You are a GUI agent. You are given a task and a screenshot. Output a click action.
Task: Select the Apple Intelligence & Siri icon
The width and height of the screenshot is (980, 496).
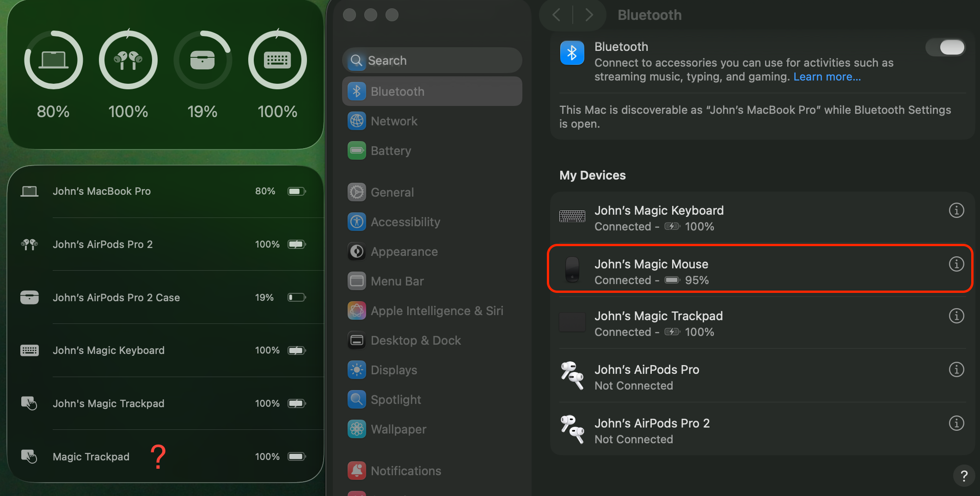[356, 310]
